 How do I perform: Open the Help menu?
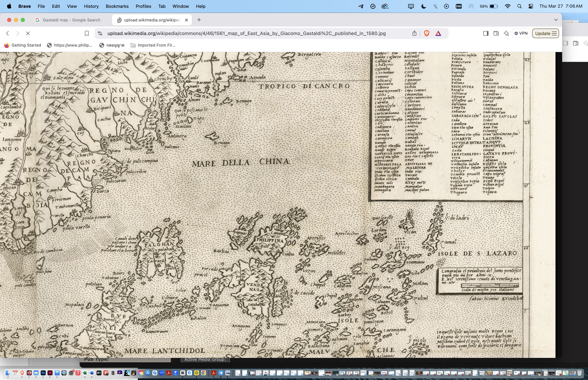201,6
